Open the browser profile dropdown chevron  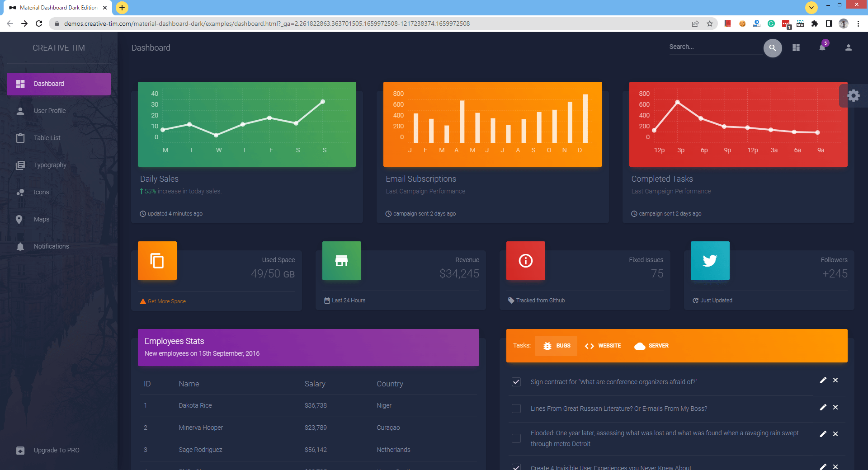click(x=811, y=8)
